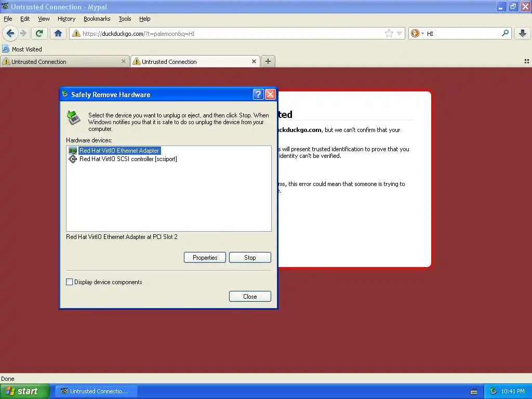Screen dimensions: 532x399
Task: Open the View menu
Action: click(44, 19)
